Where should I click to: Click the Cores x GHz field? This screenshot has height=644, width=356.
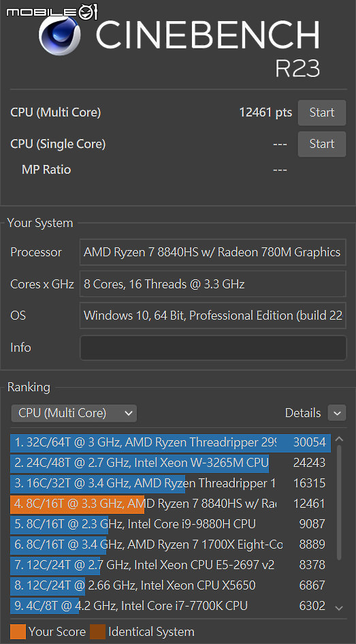click(x=212, y=283)
